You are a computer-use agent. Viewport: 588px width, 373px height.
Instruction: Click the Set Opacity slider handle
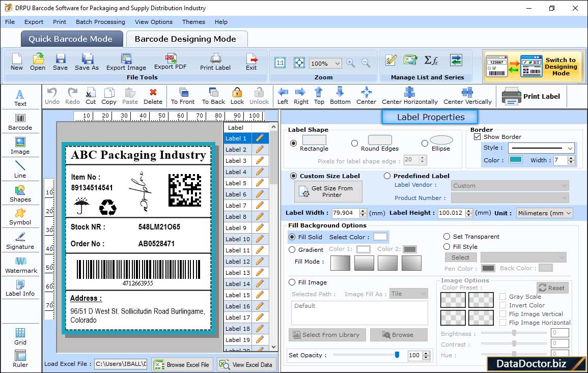(397, 355)
